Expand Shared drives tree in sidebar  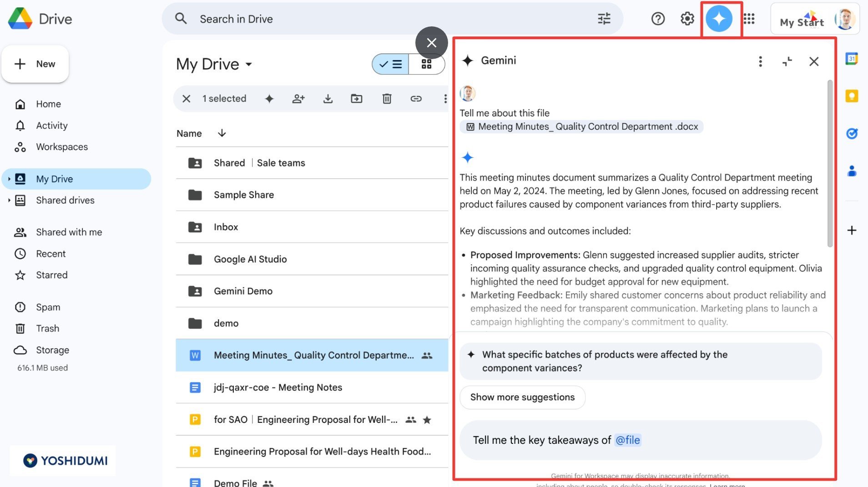9,200
